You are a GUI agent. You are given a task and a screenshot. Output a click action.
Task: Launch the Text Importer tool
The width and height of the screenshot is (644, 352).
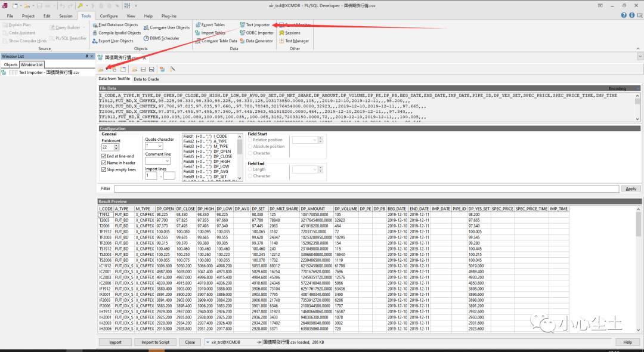(255, 24)
